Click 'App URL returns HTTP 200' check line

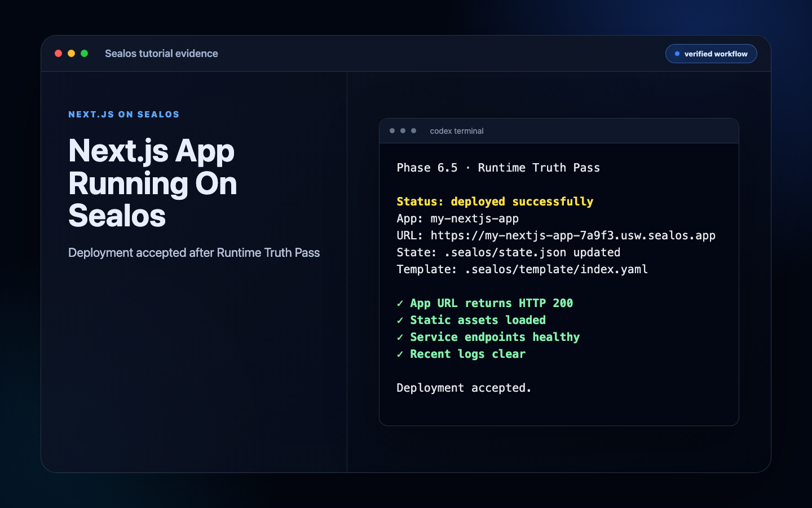point(485,303)
